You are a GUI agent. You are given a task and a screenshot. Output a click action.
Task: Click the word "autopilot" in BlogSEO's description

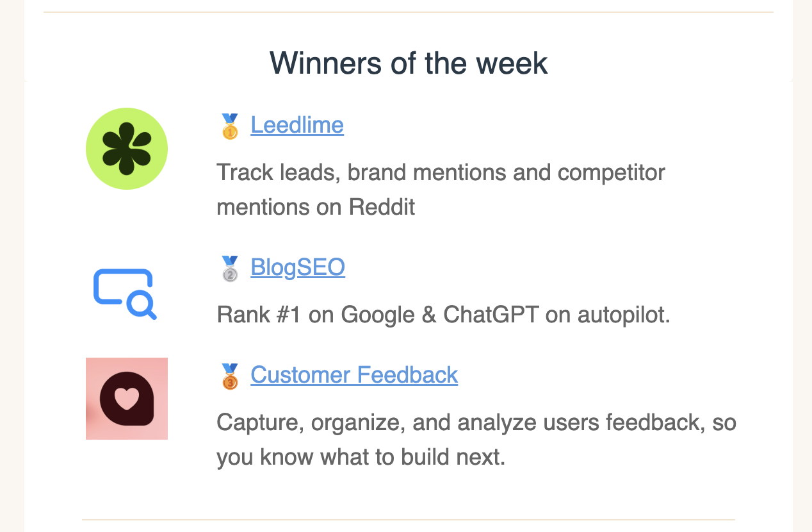(623, 315)
